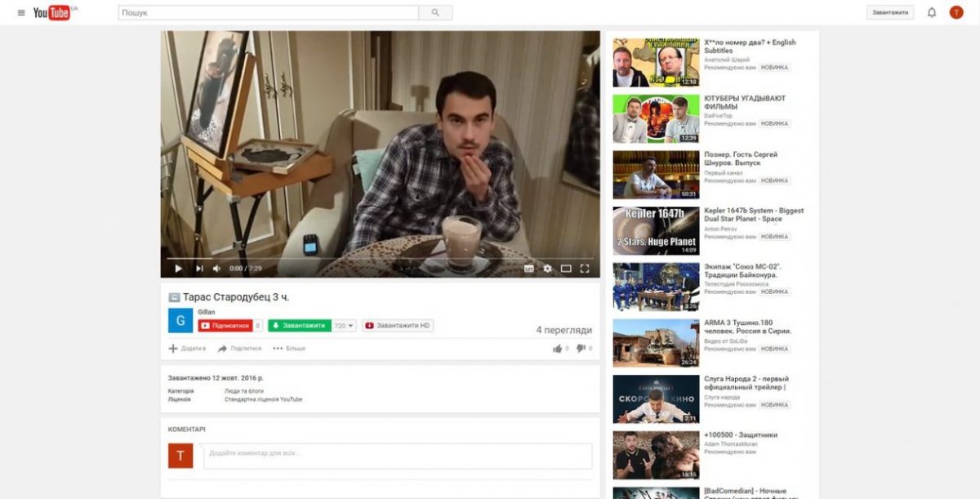Skip to the next video
This screenshot has width=980, height=499.
click(198, 268)
